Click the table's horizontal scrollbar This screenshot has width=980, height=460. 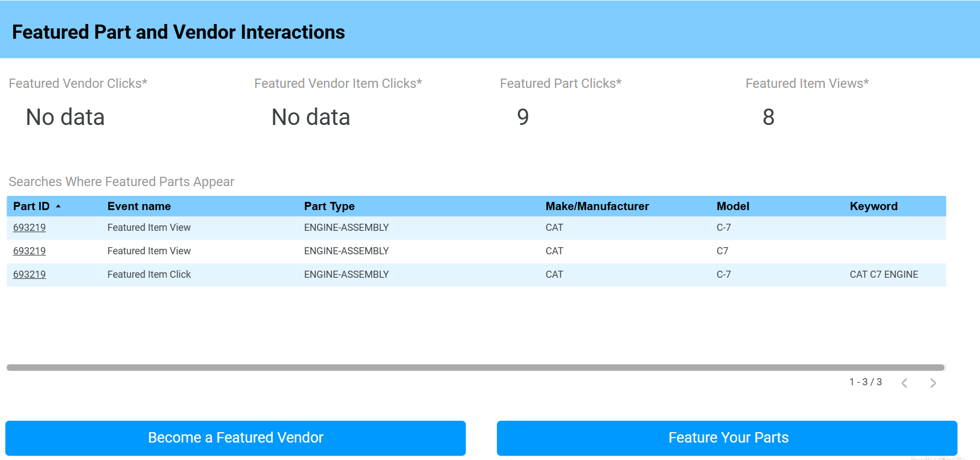coord(475,367)
